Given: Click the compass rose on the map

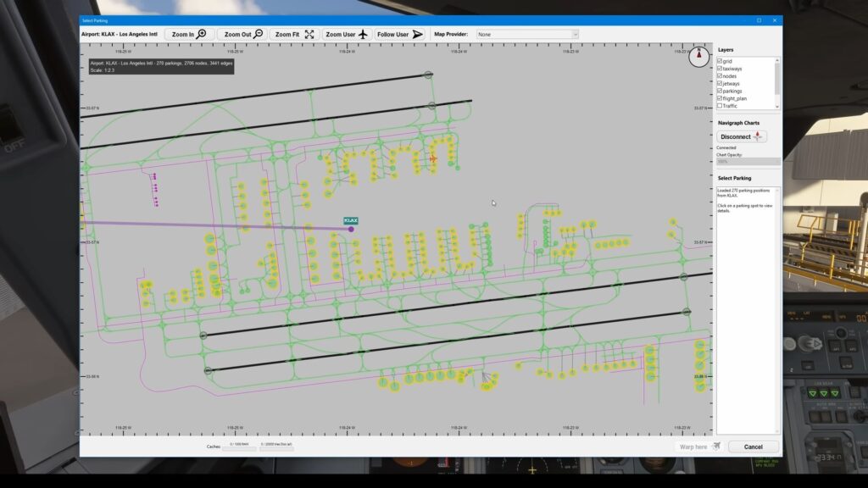Looking at the screenshot, I should pos(698,57).
